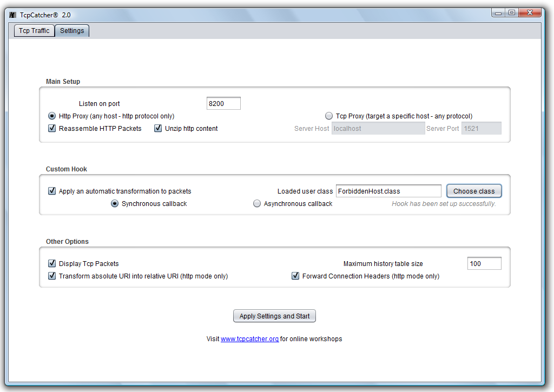This screenshot has width=554, height=392.
Task: Click the 'Maximum history table size' label
Action: pos(383,264)
